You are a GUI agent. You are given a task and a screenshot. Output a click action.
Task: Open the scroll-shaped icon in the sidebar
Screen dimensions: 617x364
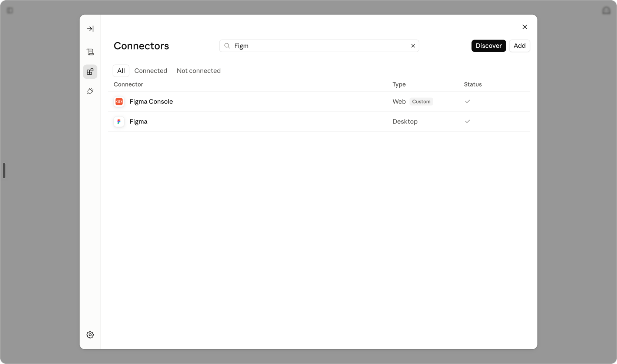pos(90,52)
